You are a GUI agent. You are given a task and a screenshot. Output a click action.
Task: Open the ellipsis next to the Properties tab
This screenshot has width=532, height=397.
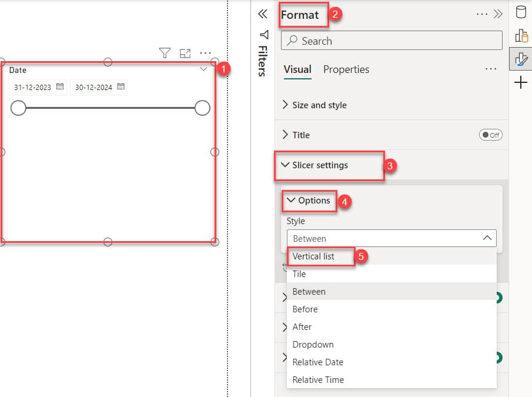coord(491,69)
